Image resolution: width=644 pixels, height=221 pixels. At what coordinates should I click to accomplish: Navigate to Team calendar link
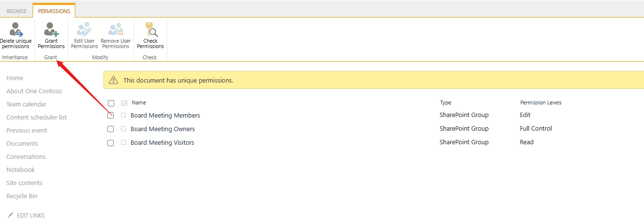pyautogui.click(x=27, y=104)
